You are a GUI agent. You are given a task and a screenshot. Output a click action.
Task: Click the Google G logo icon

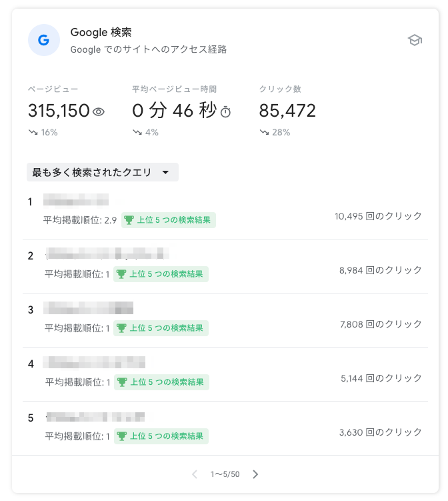coord(44,40)
